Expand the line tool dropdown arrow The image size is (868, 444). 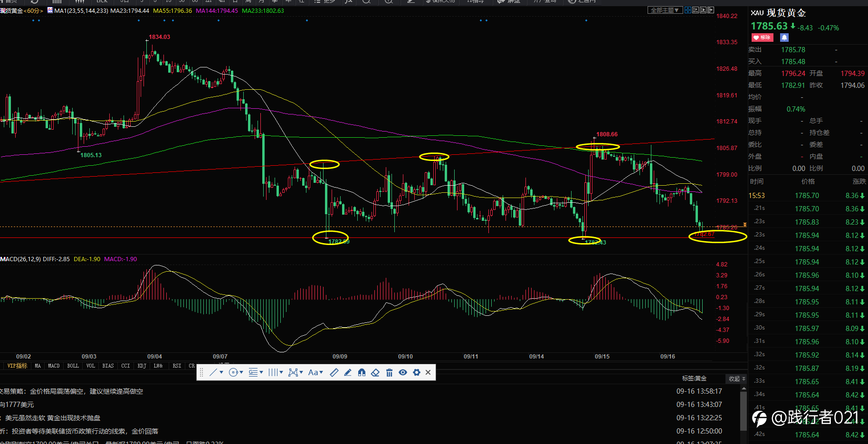pyautogui.click(x=221, y=373)
